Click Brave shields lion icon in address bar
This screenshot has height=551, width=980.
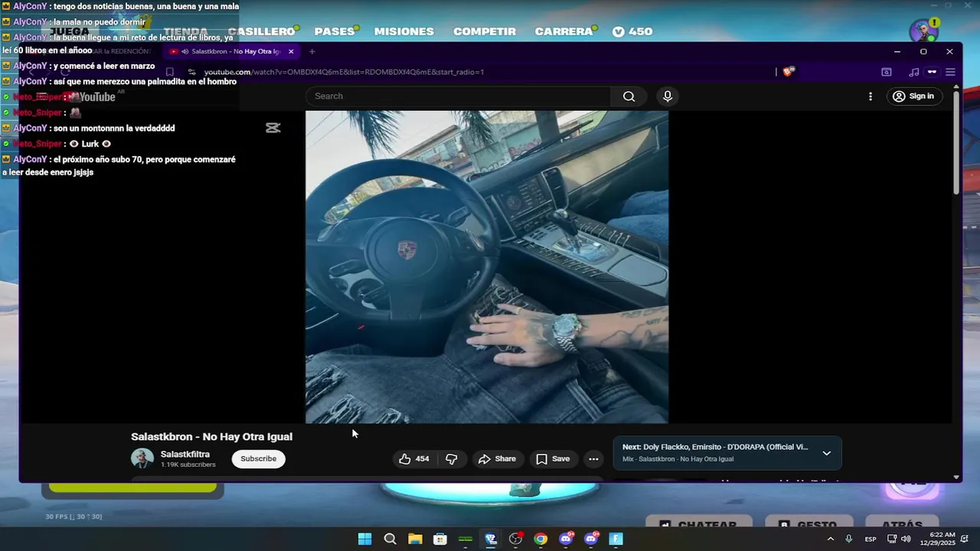(789, 72)
